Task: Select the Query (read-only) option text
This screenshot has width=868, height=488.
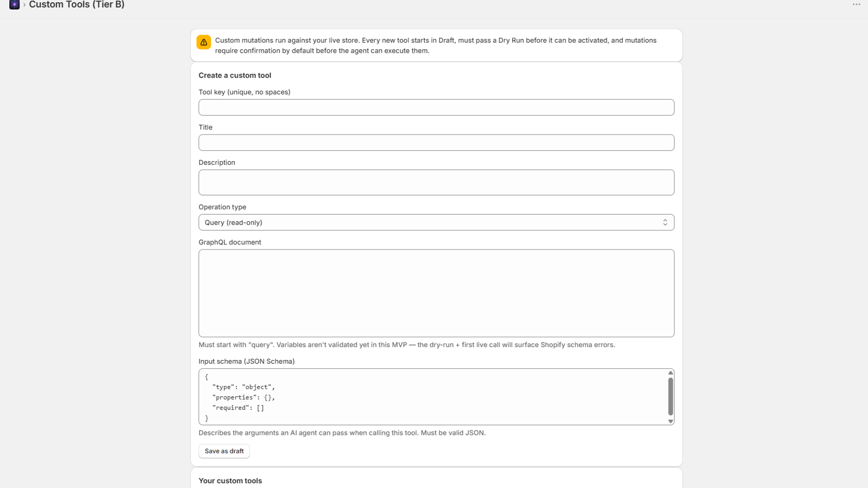Action: 233,223
